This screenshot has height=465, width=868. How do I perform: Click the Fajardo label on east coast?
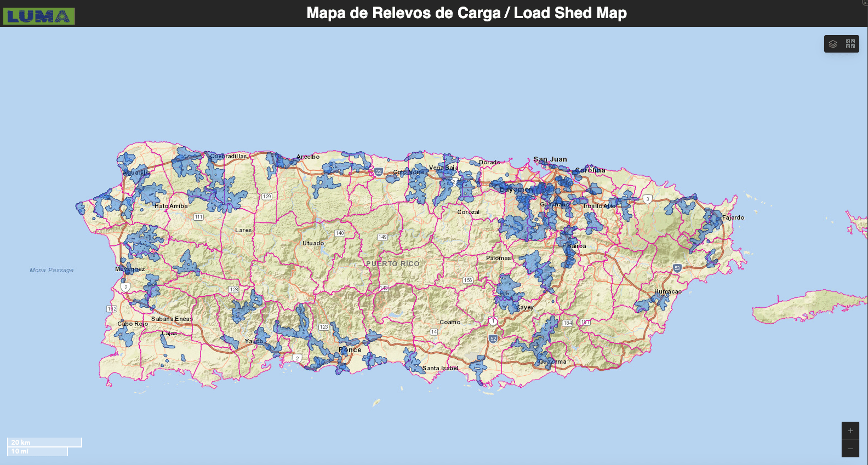coord(733,217)
